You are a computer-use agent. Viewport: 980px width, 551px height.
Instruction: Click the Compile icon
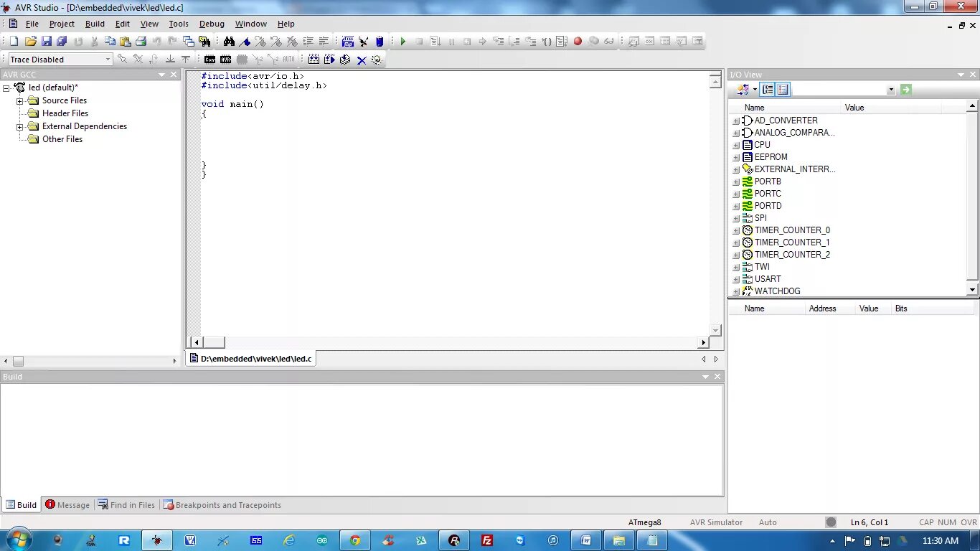point(345,60)
